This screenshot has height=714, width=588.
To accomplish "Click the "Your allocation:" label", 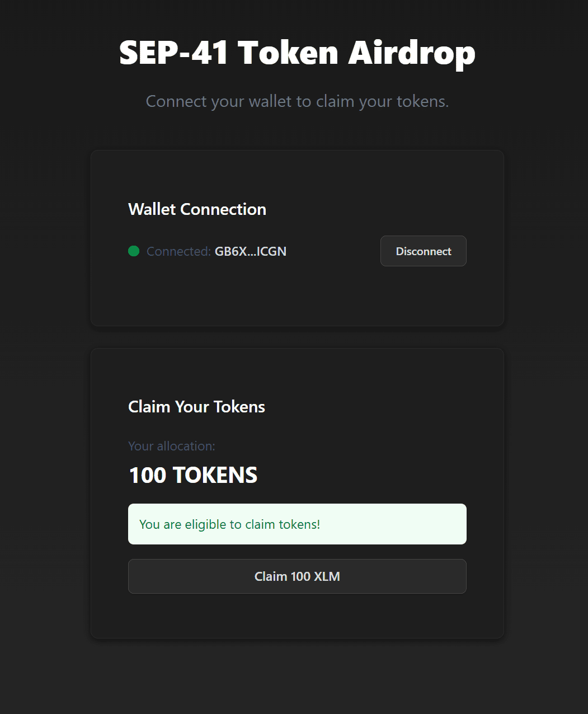I will click(x=172, y=446).
